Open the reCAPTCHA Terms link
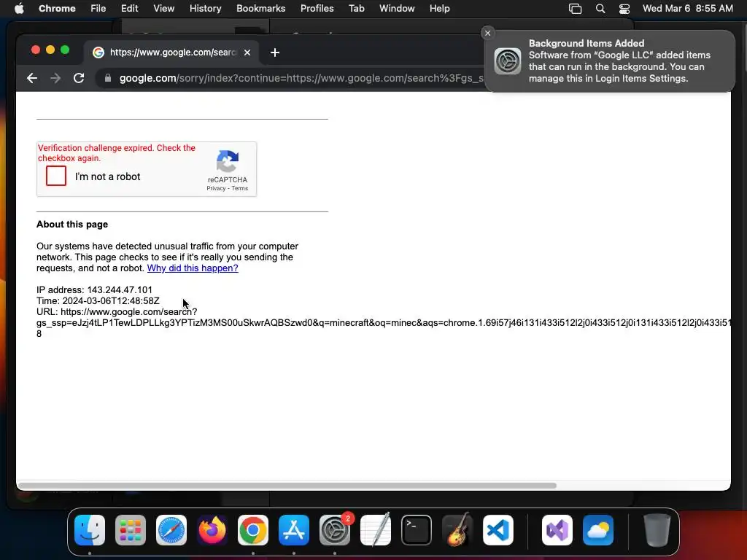 [239, 189]
